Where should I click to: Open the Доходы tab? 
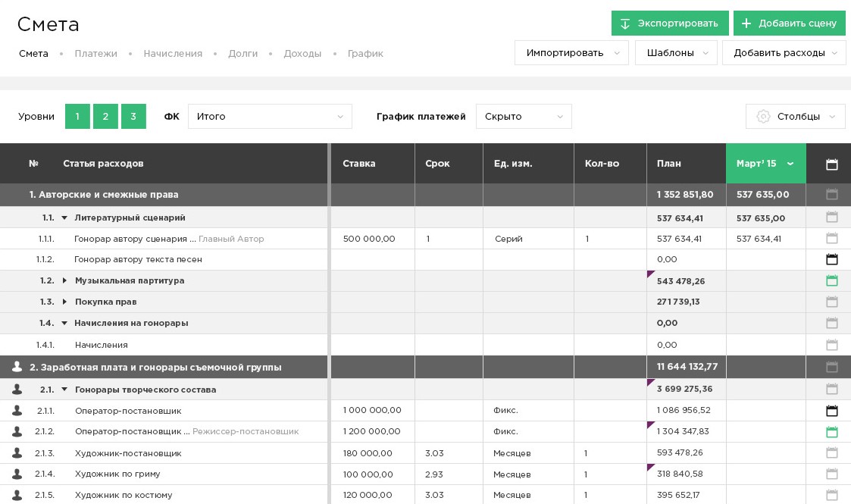click(302, 54)
